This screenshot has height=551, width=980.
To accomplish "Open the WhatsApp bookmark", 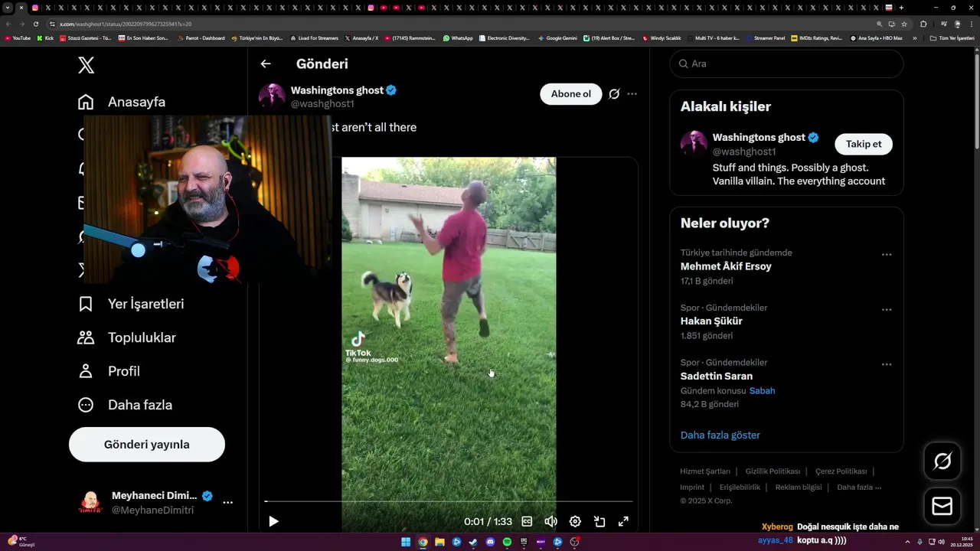I will point(458,37).
